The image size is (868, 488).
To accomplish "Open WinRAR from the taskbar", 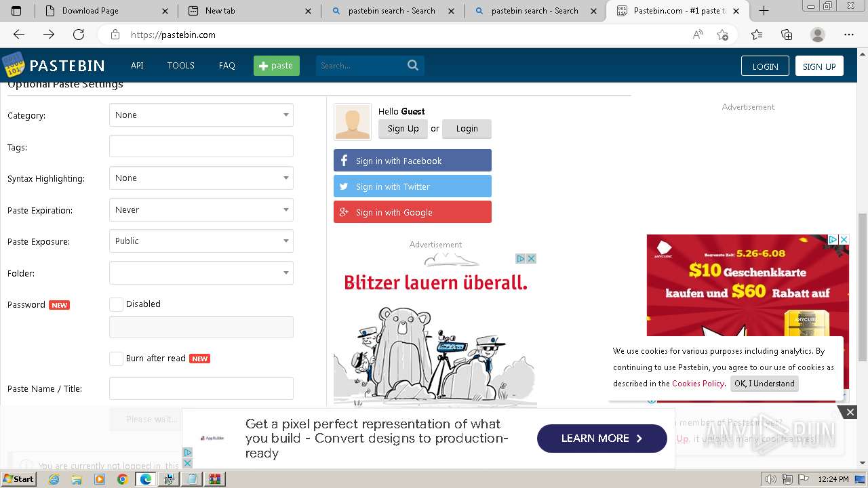I will (x=215, y=479).
